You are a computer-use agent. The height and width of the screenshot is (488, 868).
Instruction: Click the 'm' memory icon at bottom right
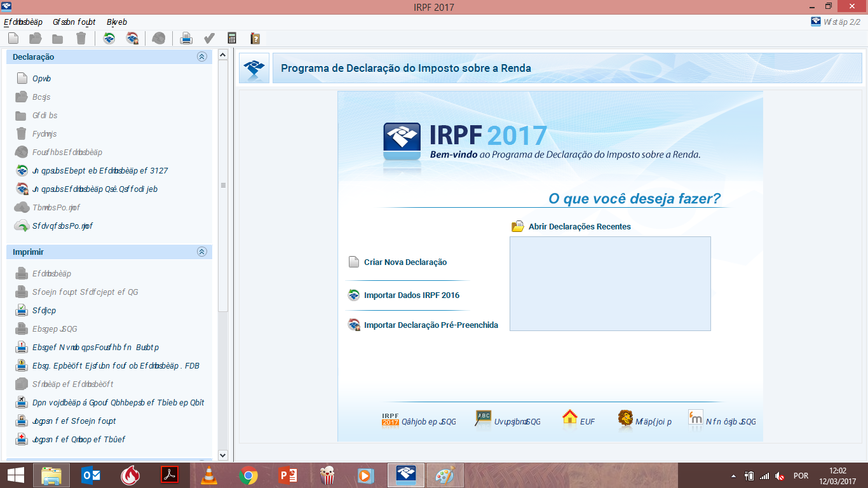point(696,418)
